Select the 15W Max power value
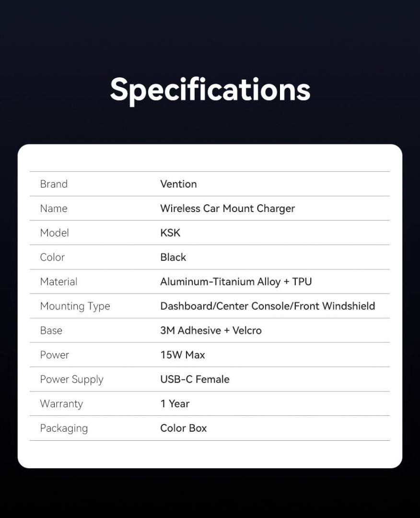Image resolution: width=420 pixels, height=518 pixels. (x=183, y=355)
